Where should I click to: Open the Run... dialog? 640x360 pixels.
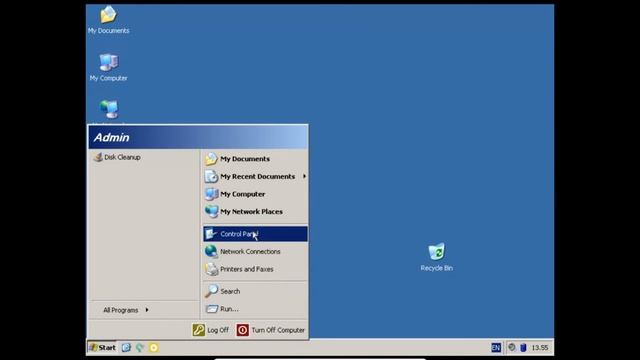point(255,309)
